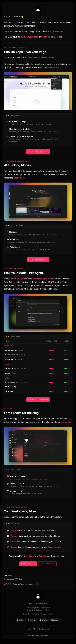Click the checkmark beside Your Public Page
The height and width of the screenshot is (644, 76).
(x=7, y=121)
